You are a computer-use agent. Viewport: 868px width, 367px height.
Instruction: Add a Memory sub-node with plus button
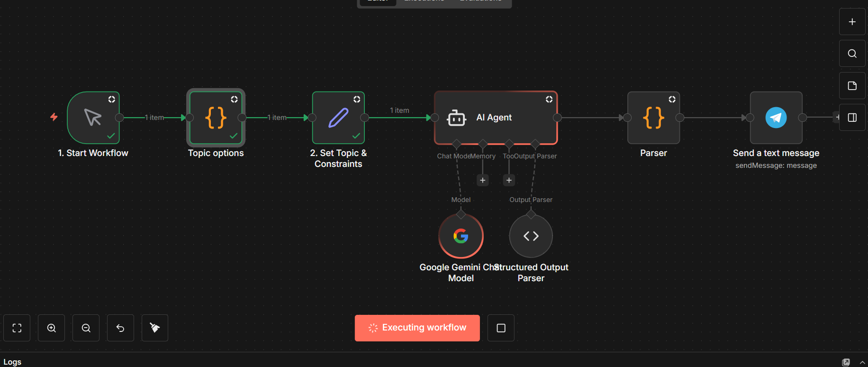pos(482,180)
